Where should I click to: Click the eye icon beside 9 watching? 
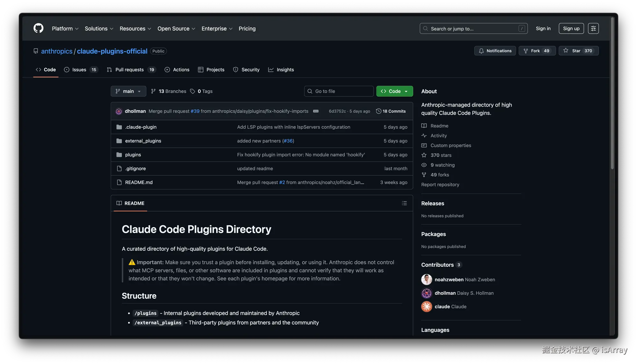click(x=424, y=165)
